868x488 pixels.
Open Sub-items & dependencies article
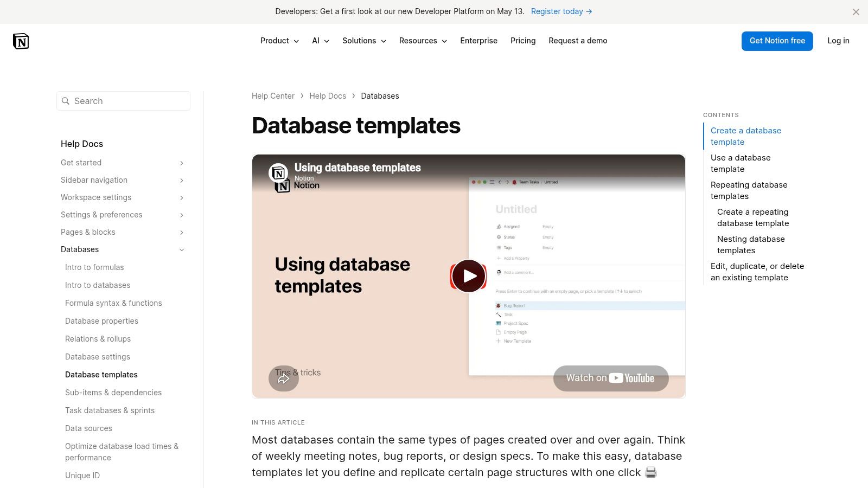click(x=113, y=393)
